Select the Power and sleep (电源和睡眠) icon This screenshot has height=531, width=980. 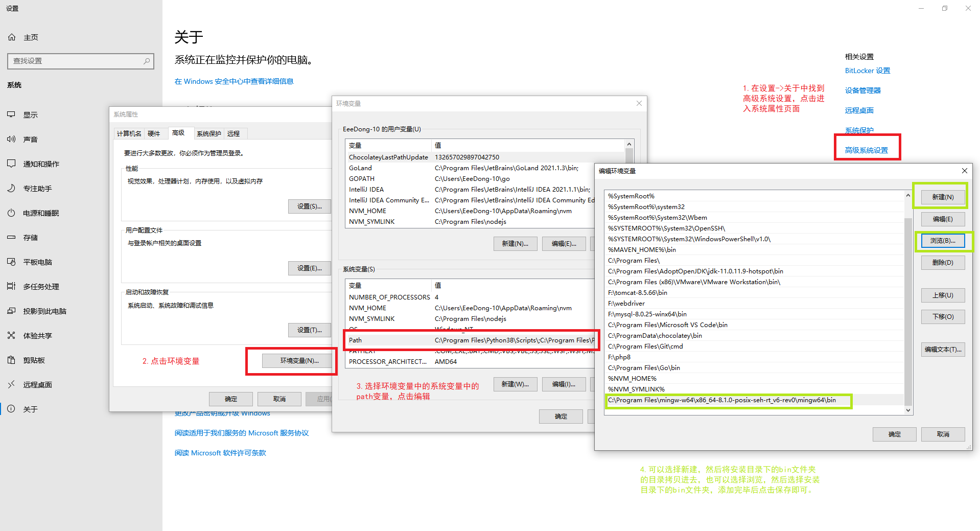tap(11, 213)
